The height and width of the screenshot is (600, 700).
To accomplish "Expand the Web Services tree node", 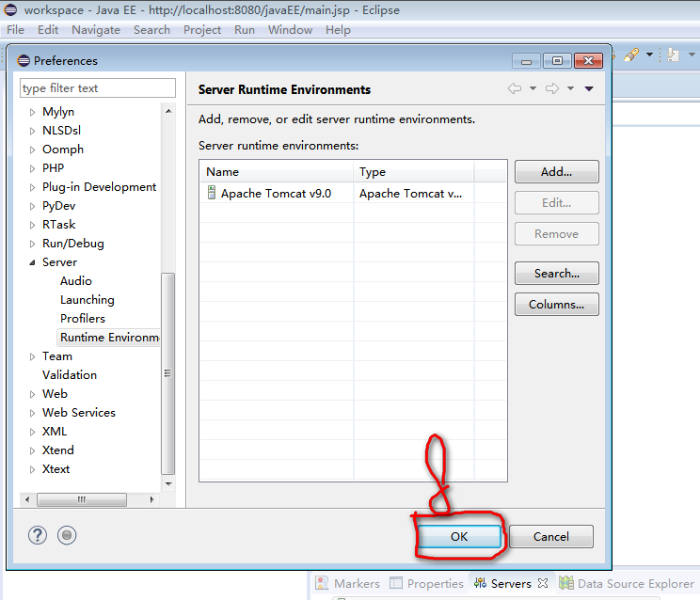I will pos(32,413).
